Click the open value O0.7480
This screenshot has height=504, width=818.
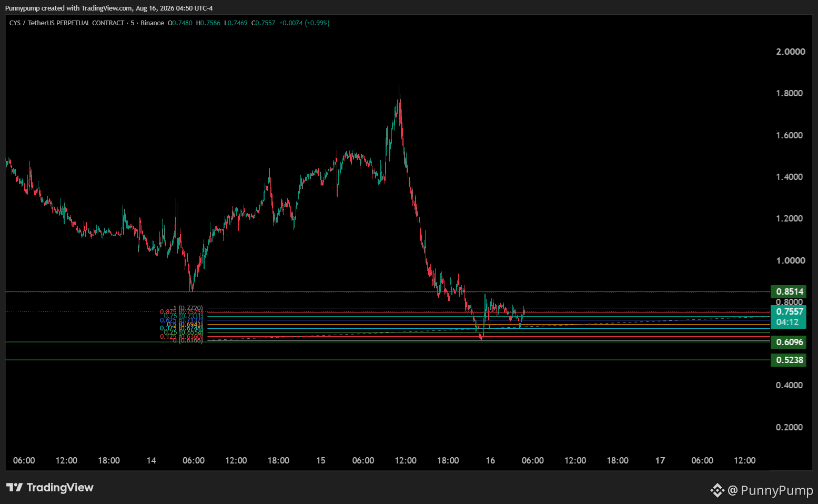(180, 23)
